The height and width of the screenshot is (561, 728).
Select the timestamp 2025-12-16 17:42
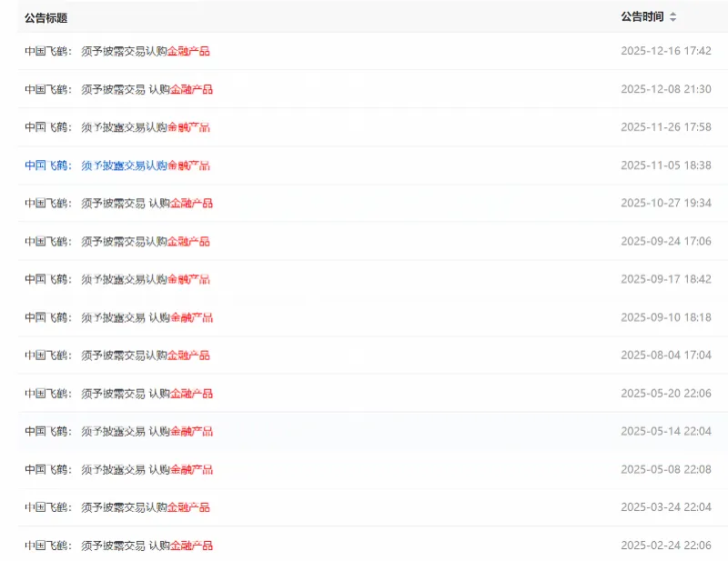666,51
